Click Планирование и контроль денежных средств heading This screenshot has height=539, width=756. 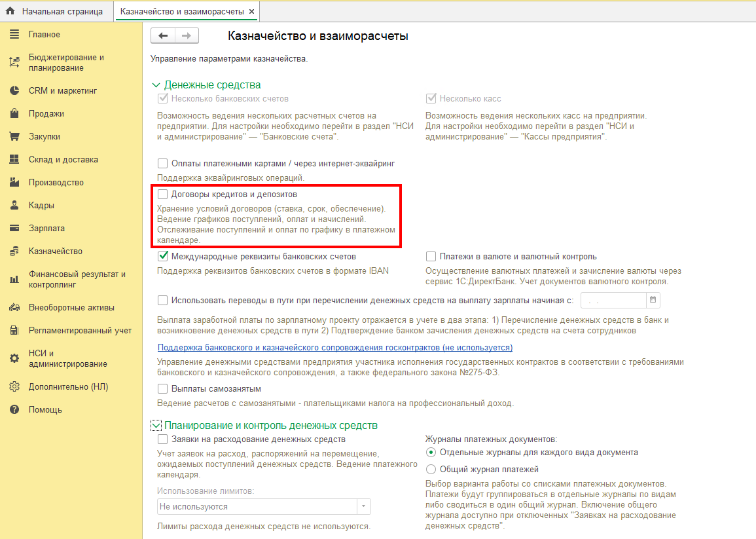pyautogui.click(x=271, y=425)
